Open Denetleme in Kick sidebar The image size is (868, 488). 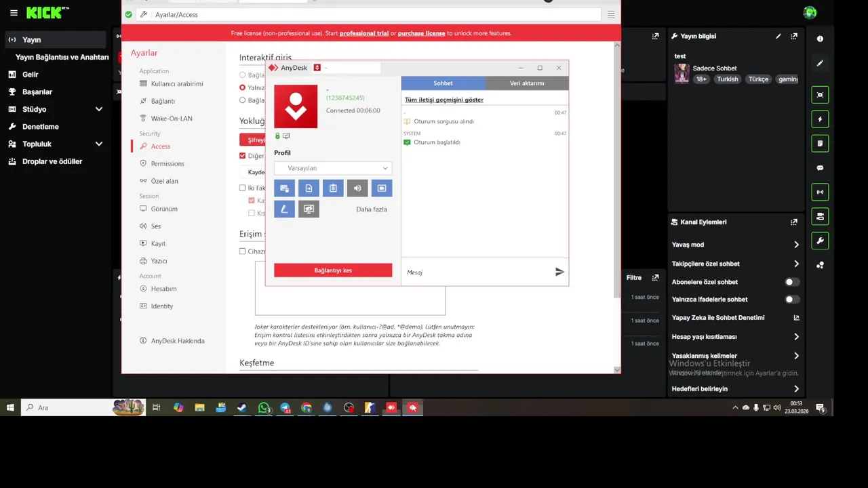point(41,127)
